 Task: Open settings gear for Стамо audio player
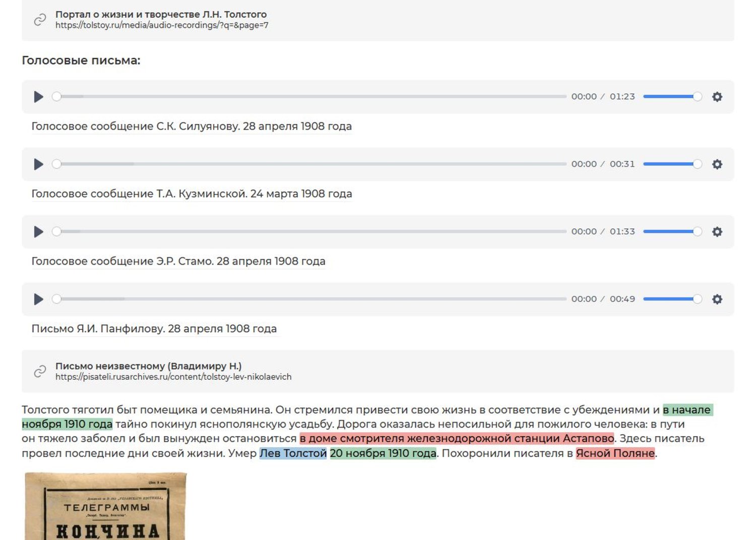[x=717, y=232]
